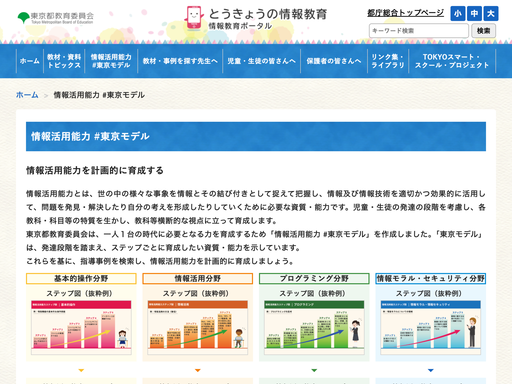Click the 検索 button
This screenshot has width=512, height=384.
tap(483, 31)
